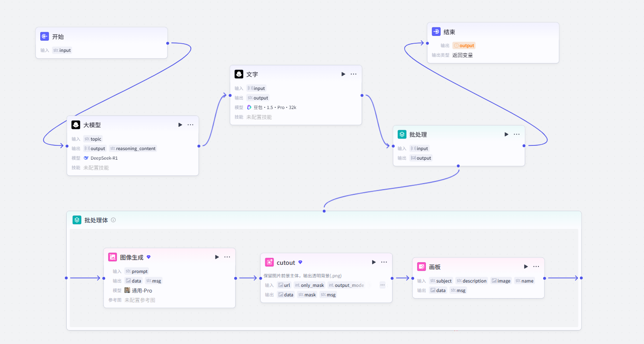
Task: Click the reasoning_content output tag in 大模型
Action: click(132, 148)
